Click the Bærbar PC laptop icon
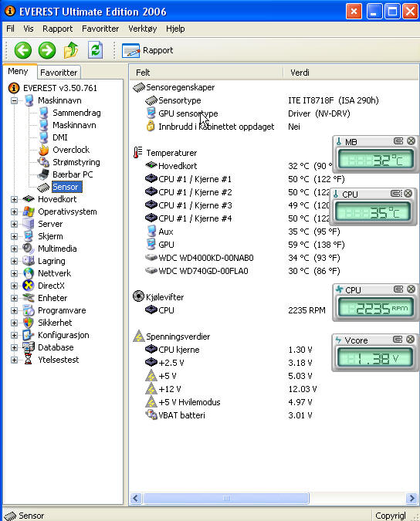 coord(43,174)
